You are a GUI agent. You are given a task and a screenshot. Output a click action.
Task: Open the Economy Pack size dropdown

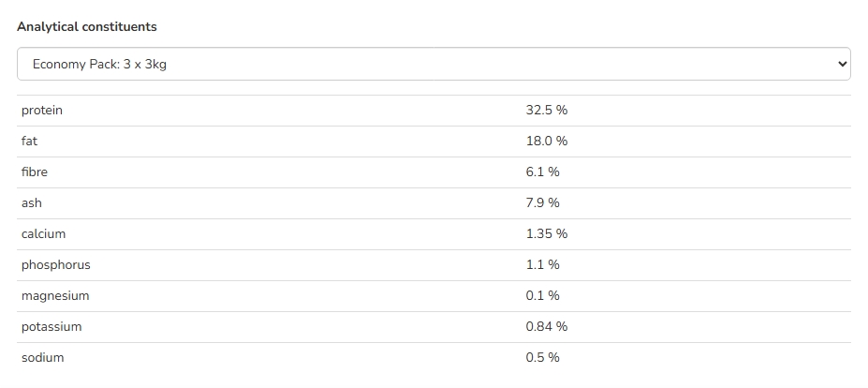coord(434,64)
